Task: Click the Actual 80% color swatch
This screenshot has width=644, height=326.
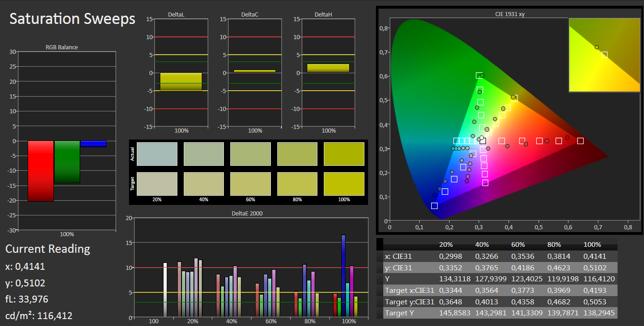Action: coord(297,154)
